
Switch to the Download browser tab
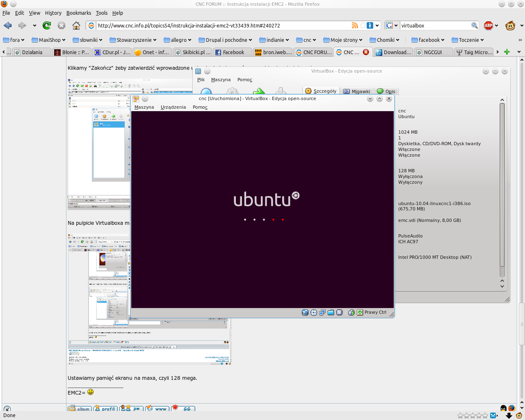point(394,52)
